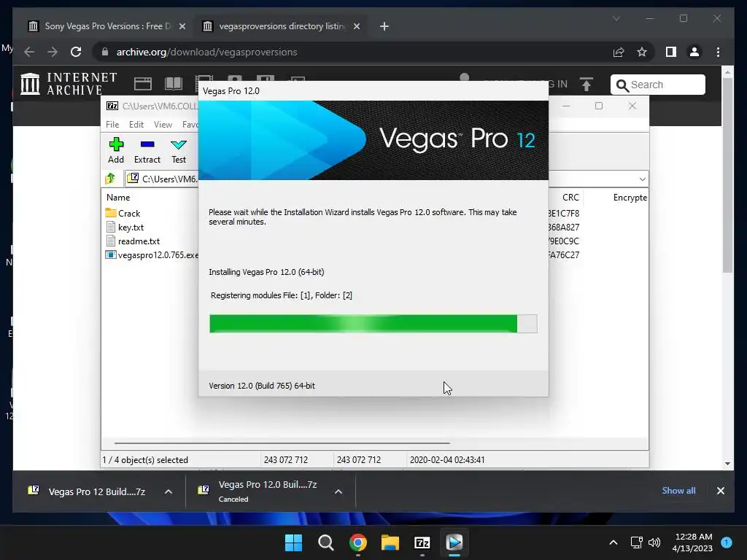747x560 pixels.
Task: Toggle the Chrome side panel icon
Action: [x=671, y=52]
